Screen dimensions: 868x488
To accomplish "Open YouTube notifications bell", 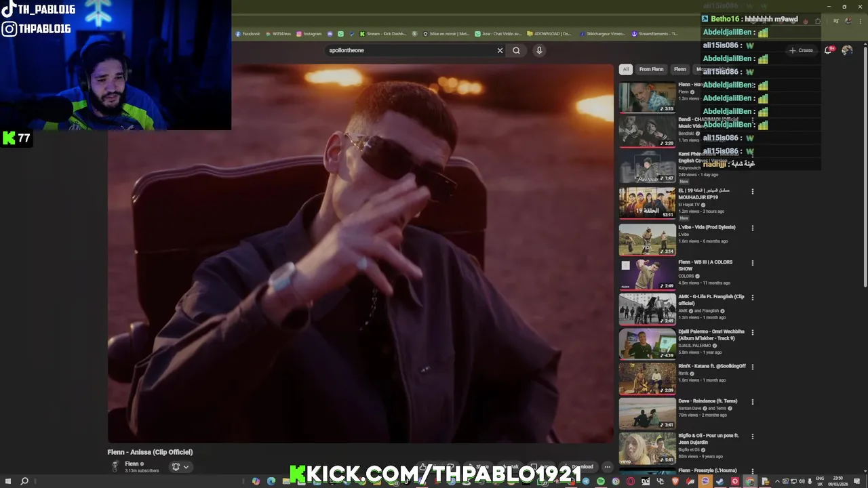I will pyautogui.click(x=829, y=50).
